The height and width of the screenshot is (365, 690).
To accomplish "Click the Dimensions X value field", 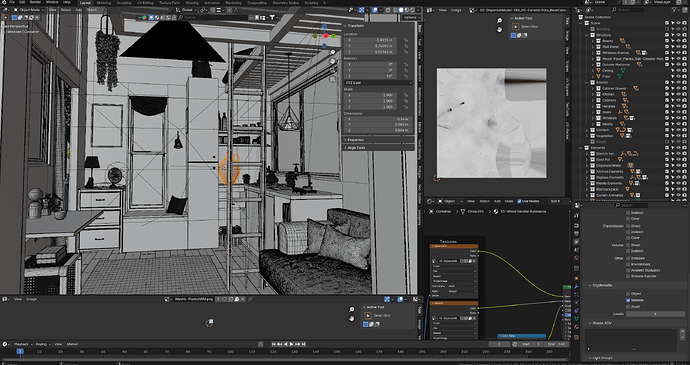I will [x=378, y=119].
